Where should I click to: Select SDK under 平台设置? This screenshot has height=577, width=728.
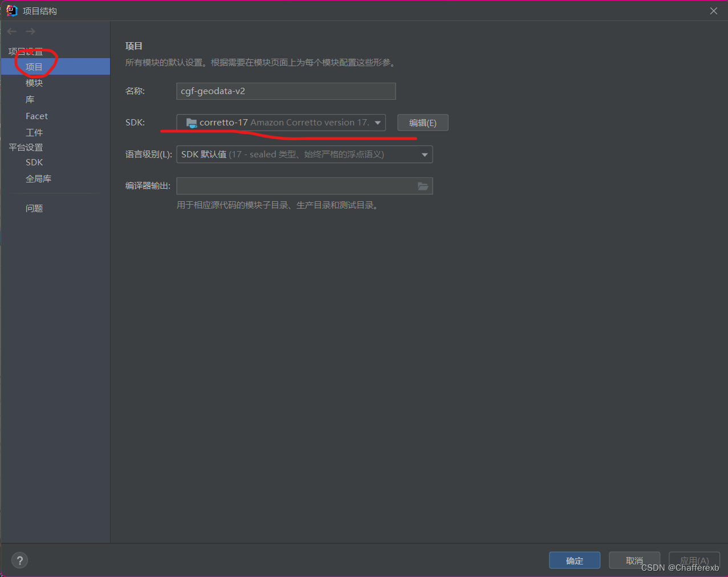[34, 162]
